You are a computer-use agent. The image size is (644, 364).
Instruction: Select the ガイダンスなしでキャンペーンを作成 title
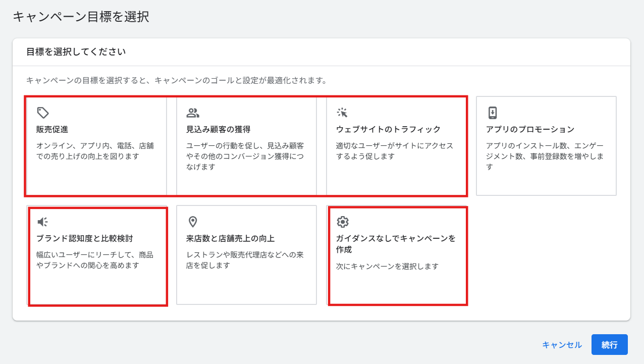tap(396, 244)
